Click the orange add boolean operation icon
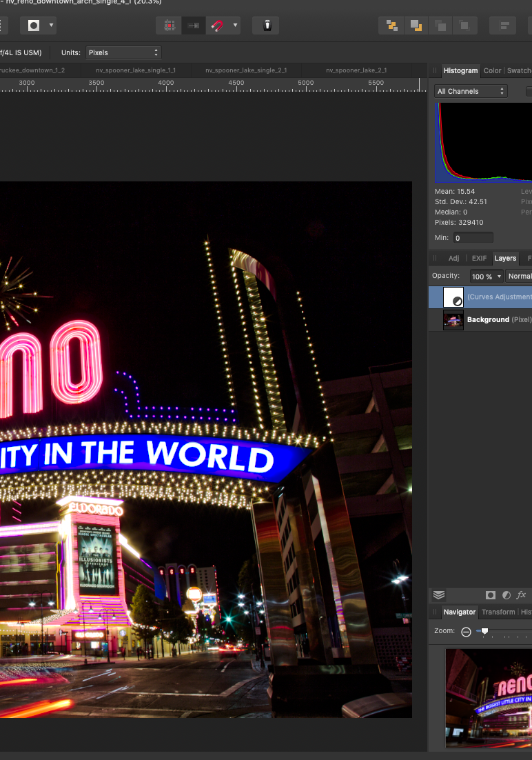The image size is (532, 760). tap(391, 26)
